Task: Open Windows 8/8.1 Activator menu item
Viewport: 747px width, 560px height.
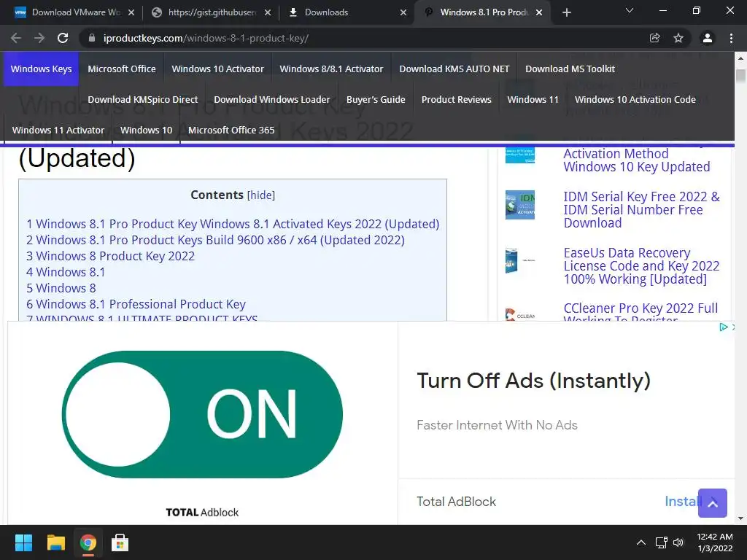Action: coord(331,69)
